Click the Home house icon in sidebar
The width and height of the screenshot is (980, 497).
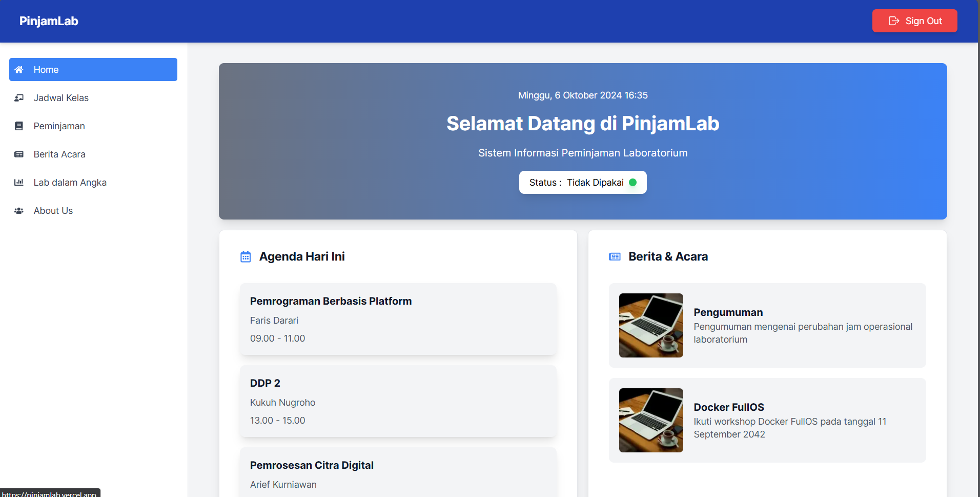pos(19,70)
